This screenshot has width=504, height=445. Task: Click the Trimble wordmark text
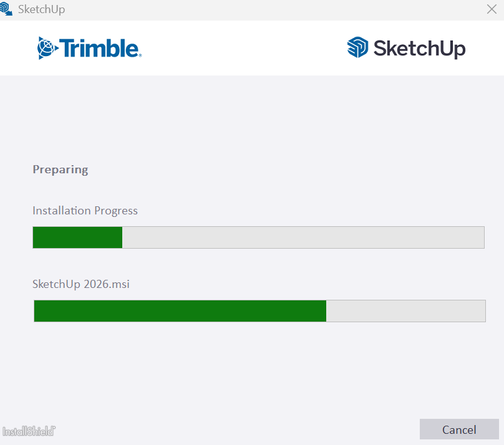pos(100,48)
